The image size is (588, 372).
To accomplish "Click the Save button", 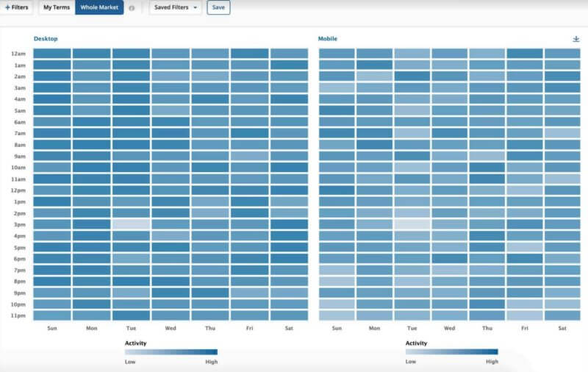I will click(218, 7).
